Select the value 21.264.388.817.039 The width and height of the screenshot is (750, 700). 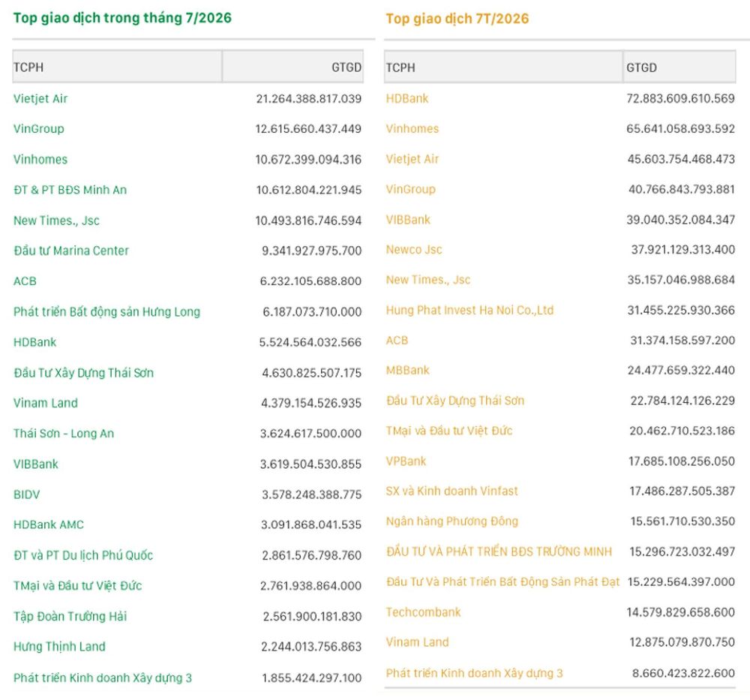tap(309, 98)
